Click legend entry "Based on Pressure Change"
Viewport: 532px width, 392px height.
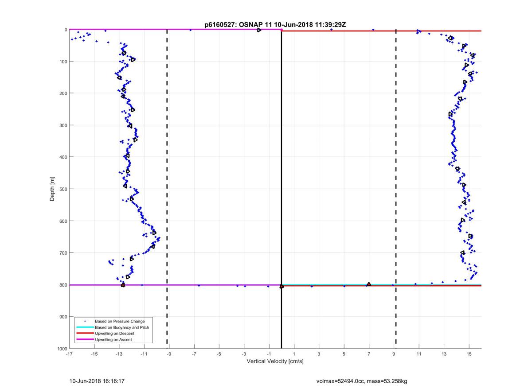coord(120,321)
